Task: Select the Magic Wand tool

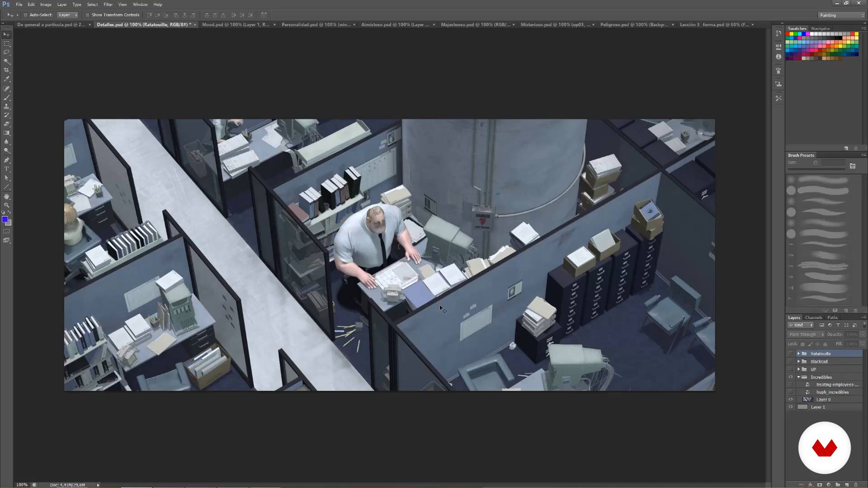Action: tap(7, 61)
